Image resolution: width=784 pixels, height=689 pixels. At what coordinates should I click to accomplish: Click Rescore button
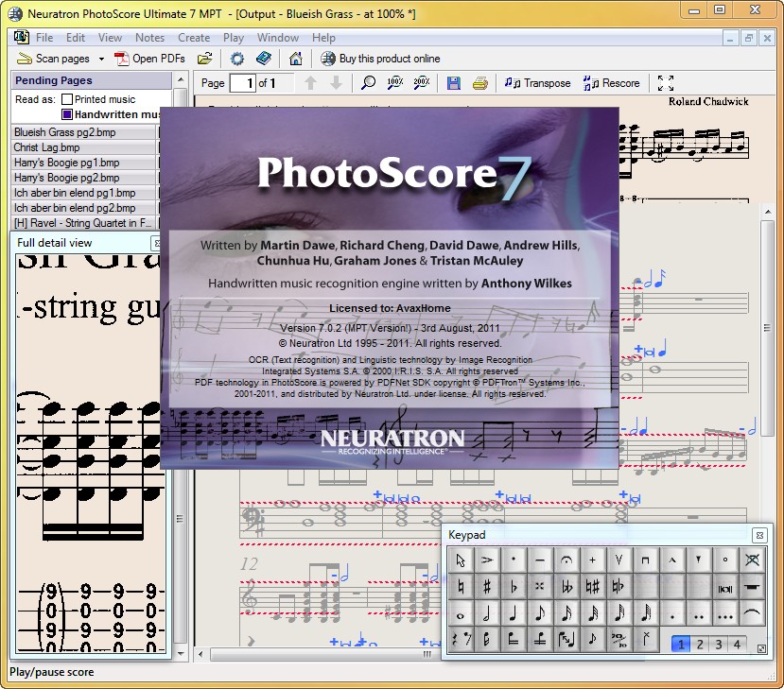click(611, 83)
